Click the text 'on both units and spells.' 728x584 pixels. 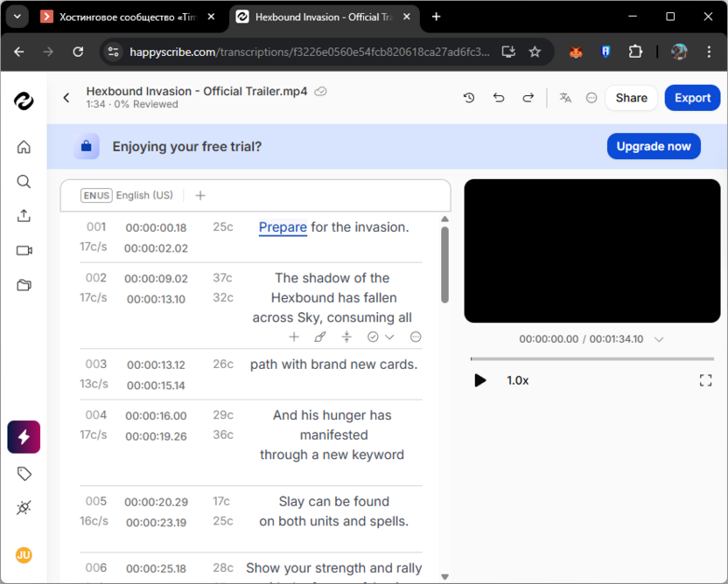[x=334, y=521]
